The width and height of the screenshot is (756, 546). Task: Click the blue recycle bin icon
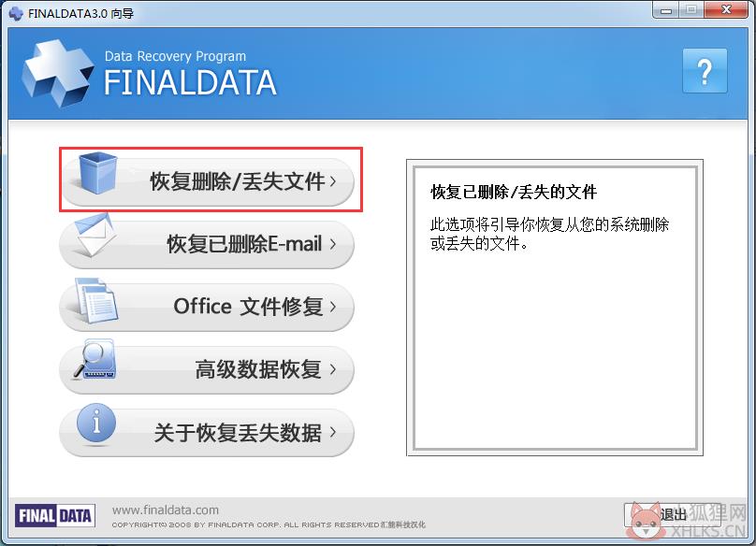pyautogui.click(x=98, y=173)
